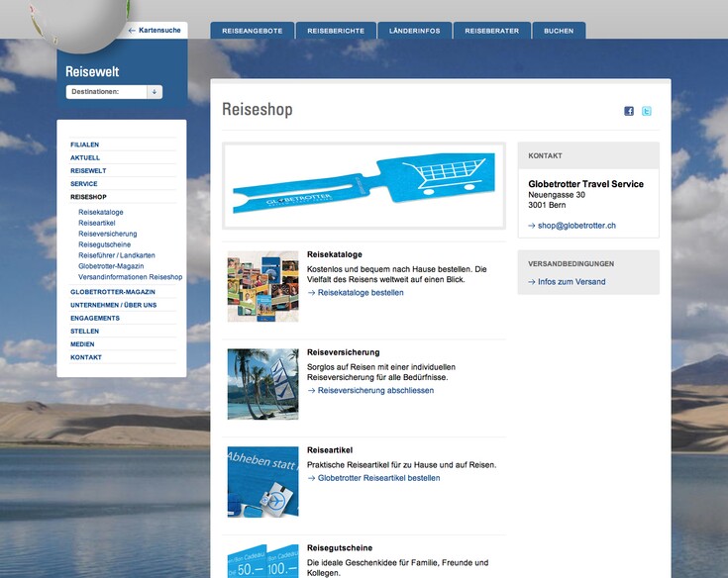The height and width of the screenshot is (578, 728).
Task: Click the Reiseversicherung heading
Action: pos(343,352)
